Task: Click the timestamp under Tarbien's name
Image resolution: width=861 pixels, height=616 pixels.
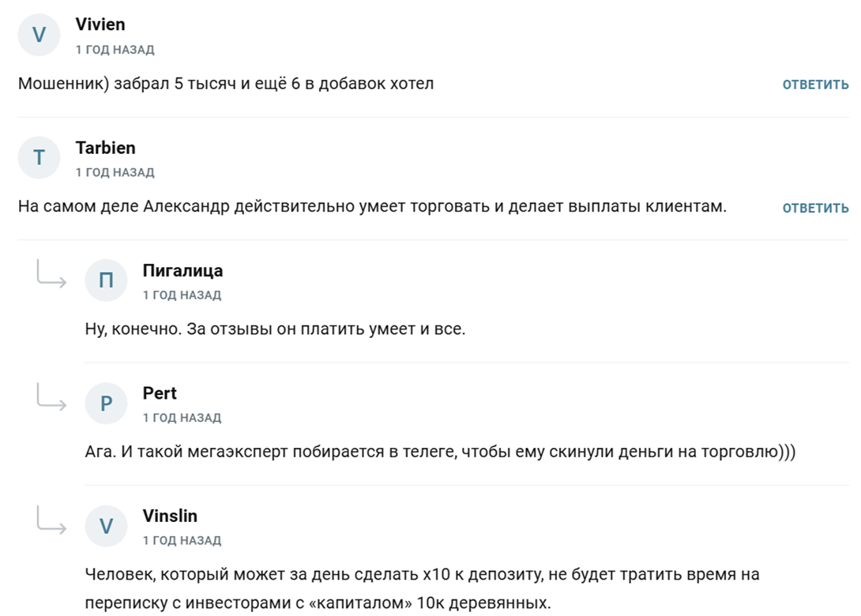Action: 115,172
